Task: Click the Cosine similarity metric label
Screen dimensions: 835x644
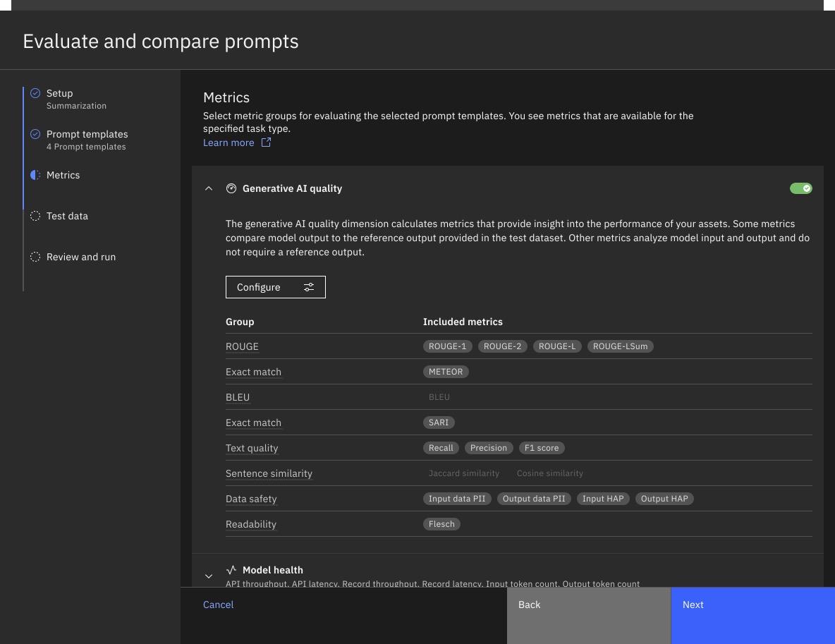Action: coord(550,473)
